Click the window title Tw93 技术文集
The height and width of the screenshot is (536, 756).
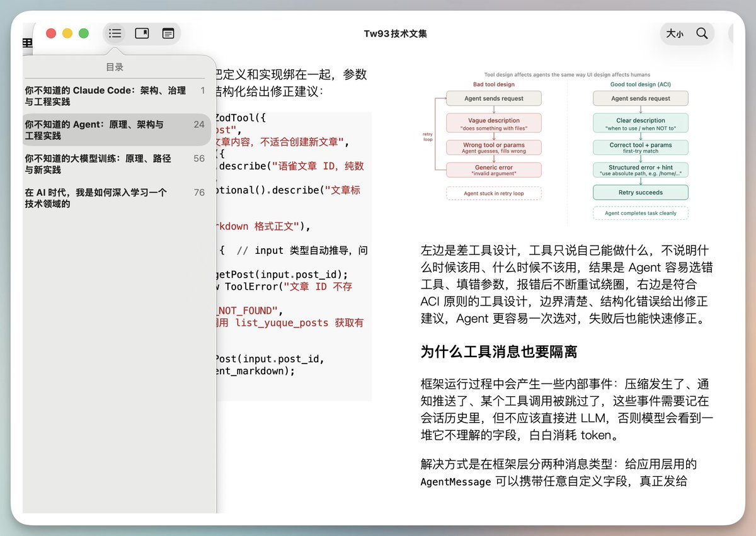pyautogui.click(x=396, y=33)
